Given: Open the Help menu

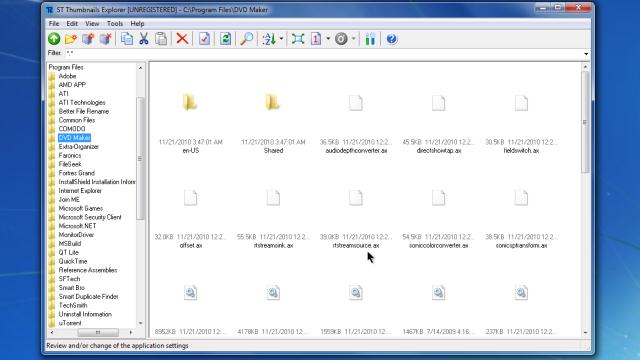Looking at the screenshot, I should click(137, 24).
